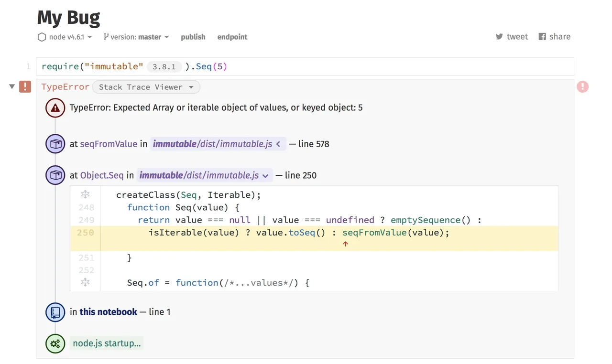Viewport: 612px width, 364px height.
Task: Expand code lines below line 252
Action: [x=85, y=282]
